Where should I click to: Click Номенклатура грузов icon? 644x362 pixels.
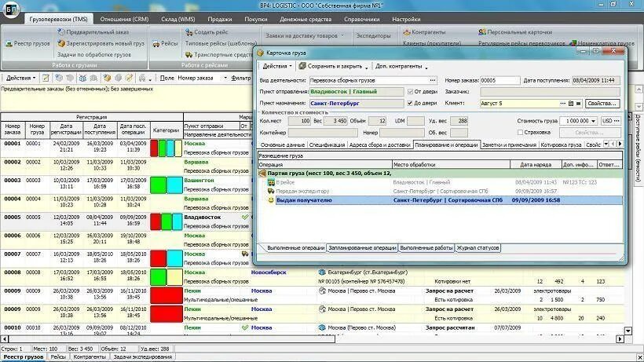(573, 42)
